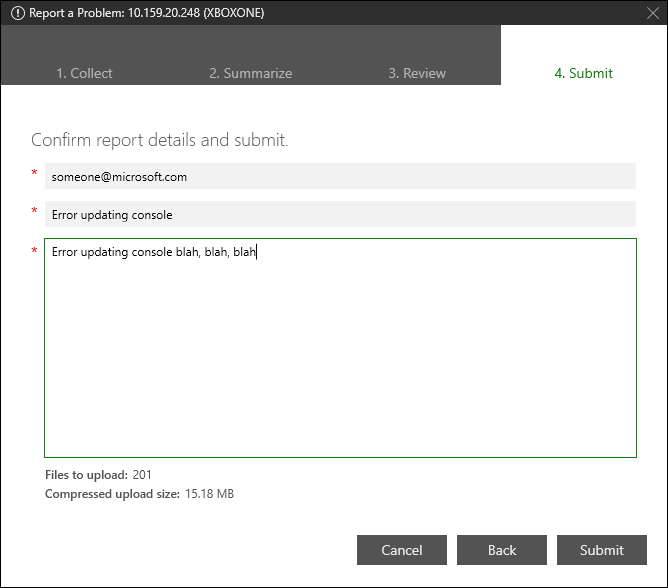Click the files count value 201

(x=142, y=475)
